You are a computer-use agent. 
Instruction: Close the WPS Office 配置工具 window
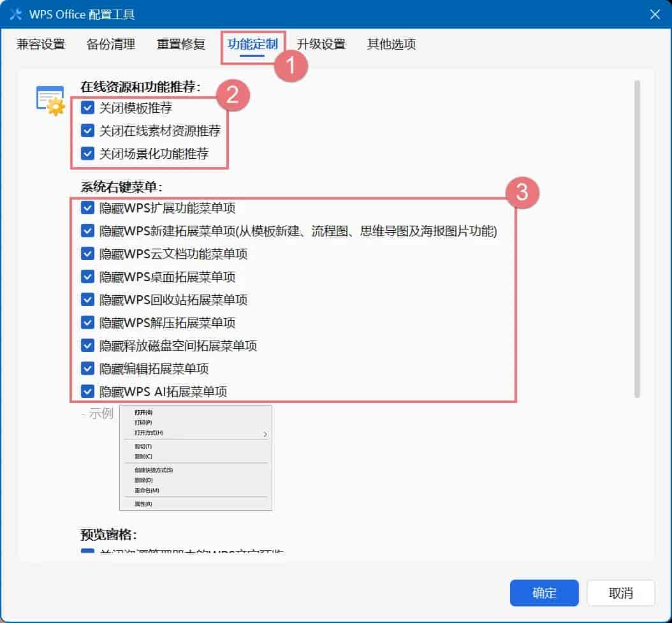coord(654,15)
